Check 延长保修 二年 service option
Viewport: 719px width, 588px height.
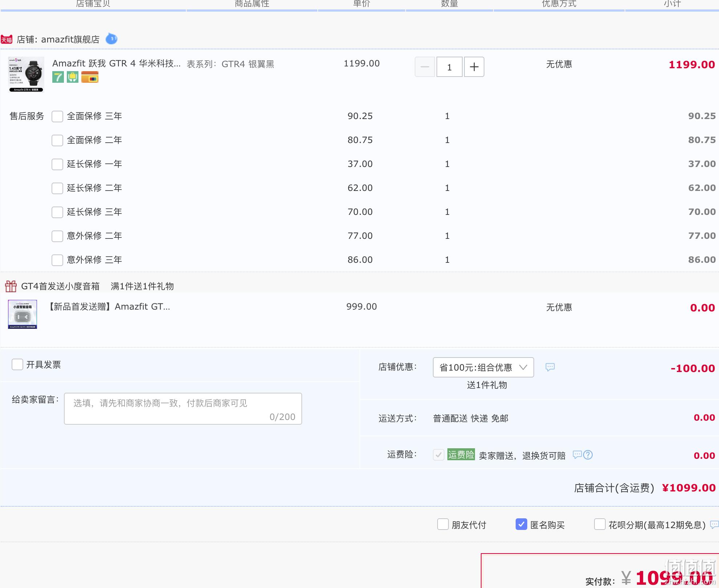tap(57, 188)
